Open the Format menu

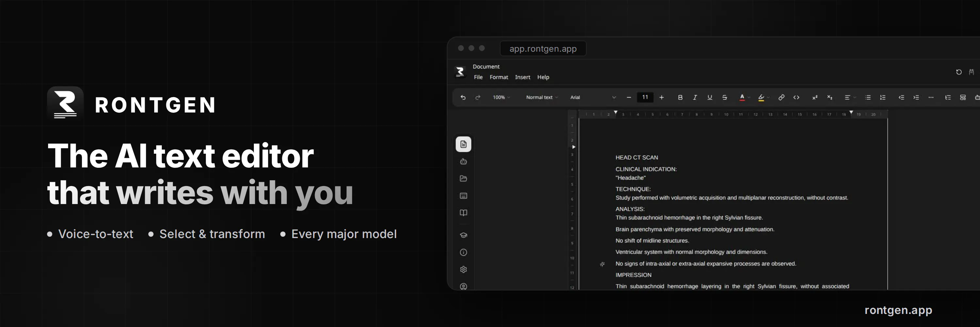coord(499,77)
